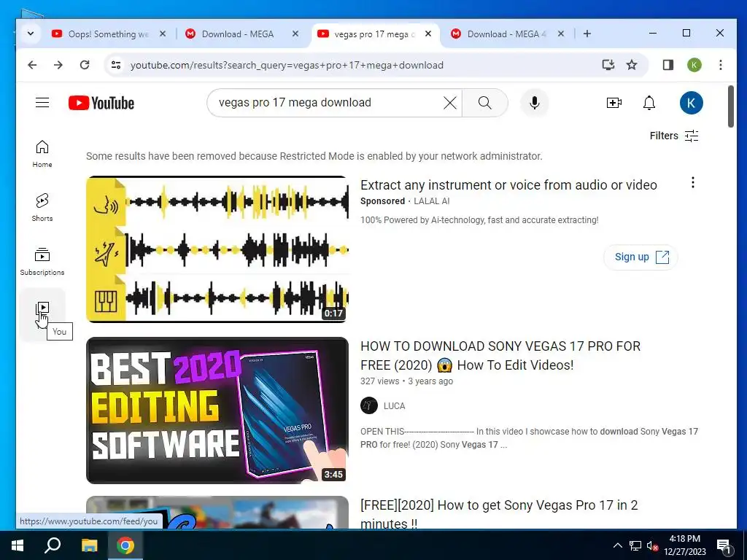Toggle the Chrome side panel
Viewport: 747px width, 560px height.
668,65
